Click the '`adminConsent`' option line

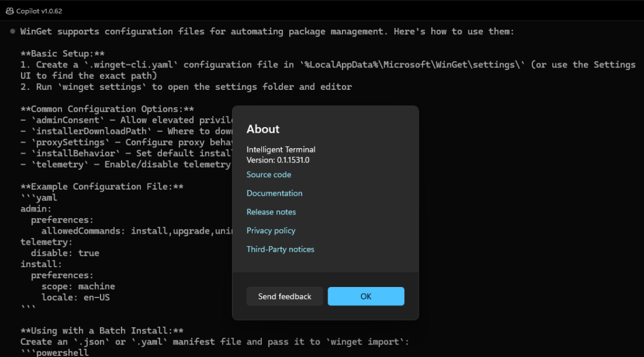point(127,120)
